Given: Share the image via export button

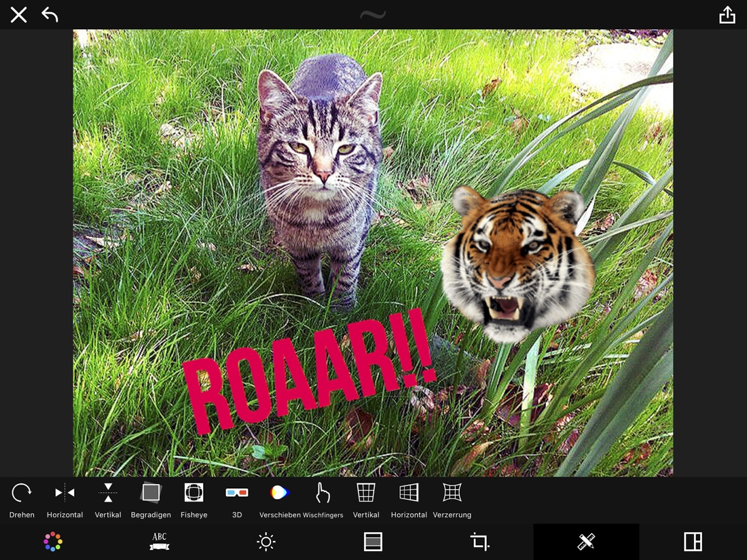Looking at the screenshot, I should [x=727, y=15].
